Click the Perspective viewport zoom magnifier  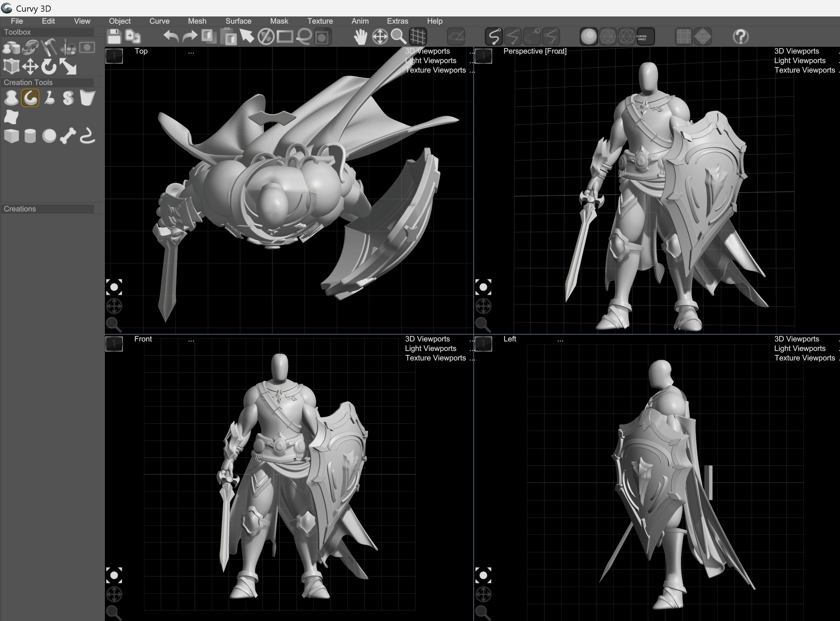(x=483, y=324)
